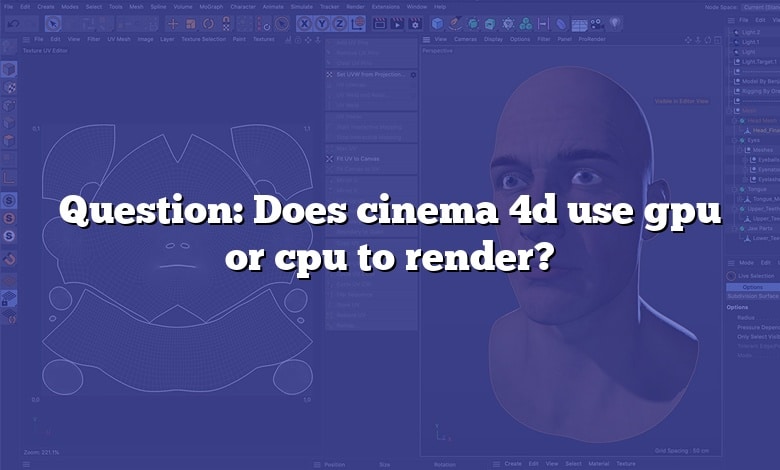The image size is (780, 470).
Task: Open the Extrude generator icon
Action: coord(490,23)
